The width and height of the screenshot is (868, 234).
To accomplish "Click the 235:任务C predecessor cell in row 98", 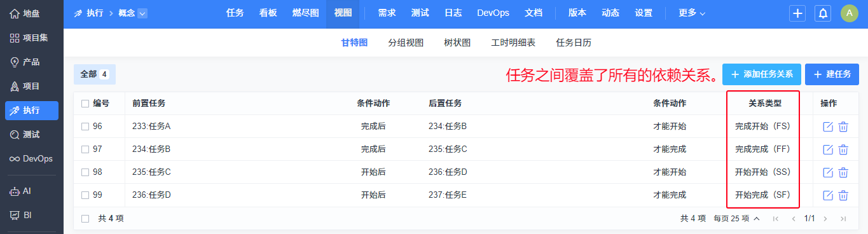I will tap(151, 172).
